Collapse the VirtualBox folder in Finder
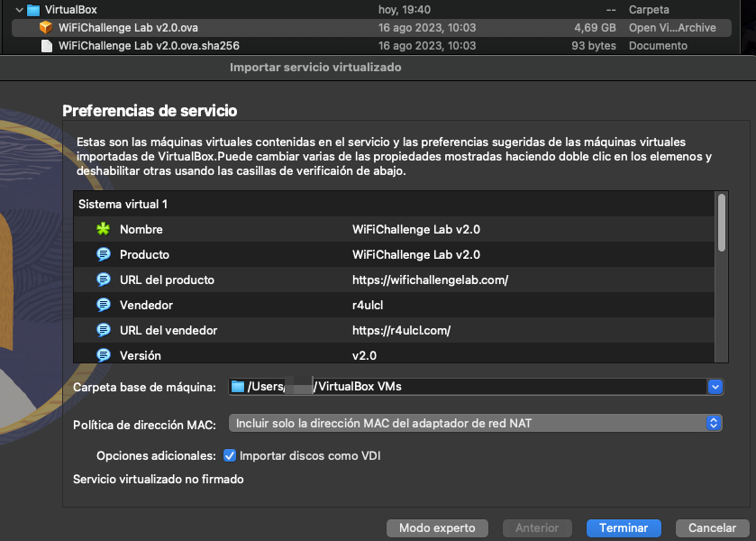 (19, 10)
